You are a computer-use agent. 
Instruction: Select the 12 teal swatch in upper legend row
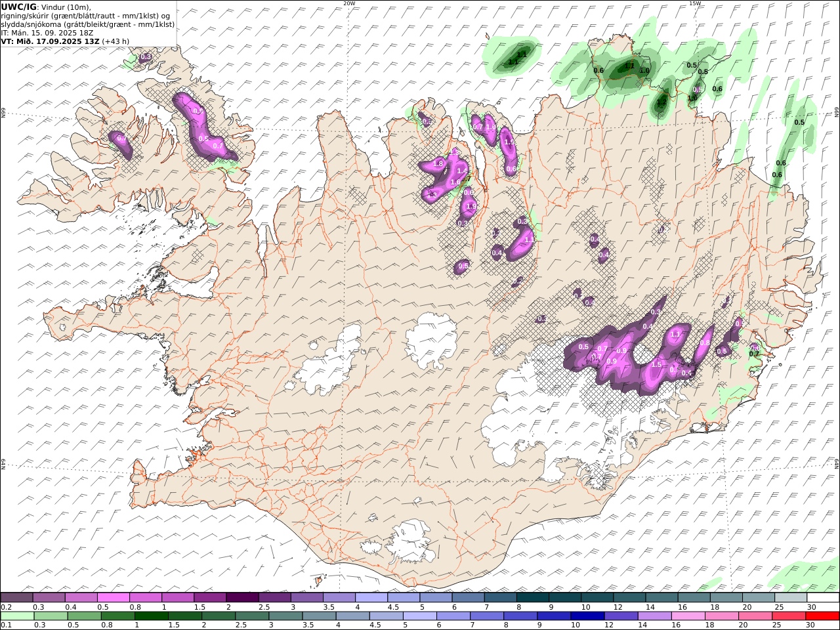coord(629,597)
